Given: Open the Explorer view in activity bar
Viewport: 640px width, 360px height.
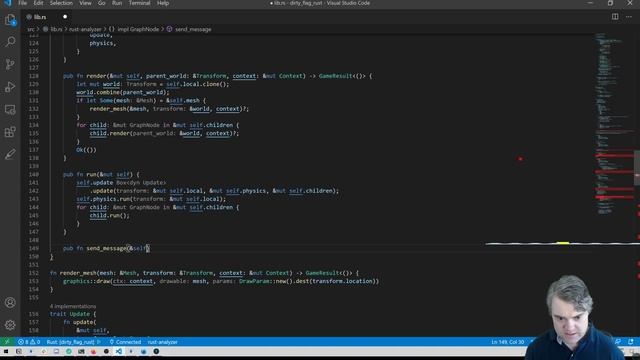Looking at the screenshot, I should (10, 20).
